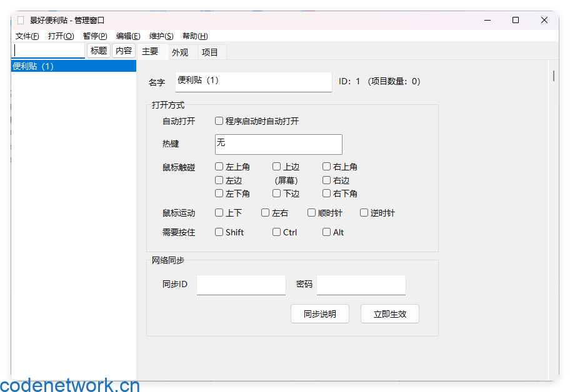Open the 维护 menu
570x392 pixels.
tap(161, 36)
